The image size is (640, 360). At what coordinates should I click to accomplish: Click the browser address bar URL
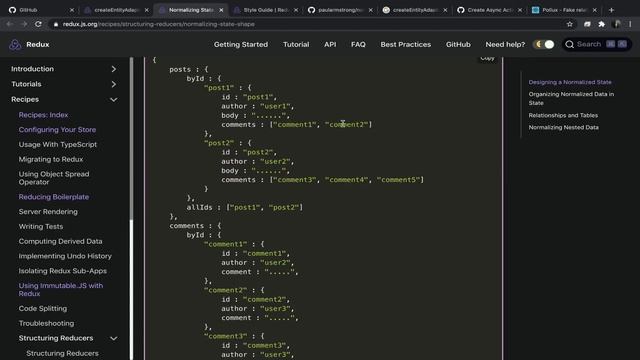coord(158,24)
